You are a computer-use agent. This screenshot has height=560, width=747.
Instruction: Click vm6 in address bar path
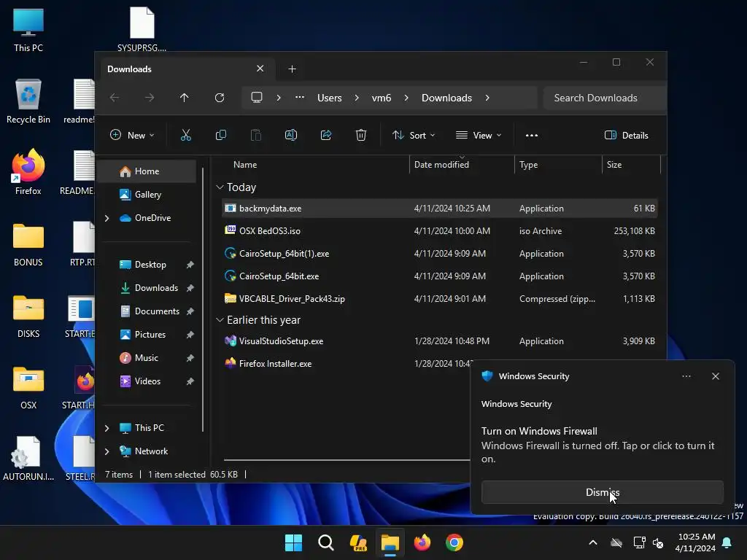(382, 98)
